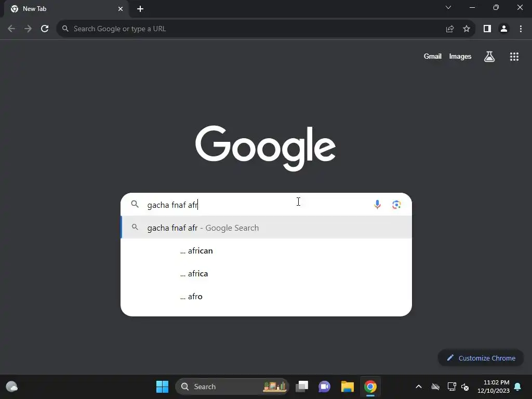Open the Windows Start menu
The height and width of the screenshot is (399, 532).
pyautogui.click(x=162, y=387)
